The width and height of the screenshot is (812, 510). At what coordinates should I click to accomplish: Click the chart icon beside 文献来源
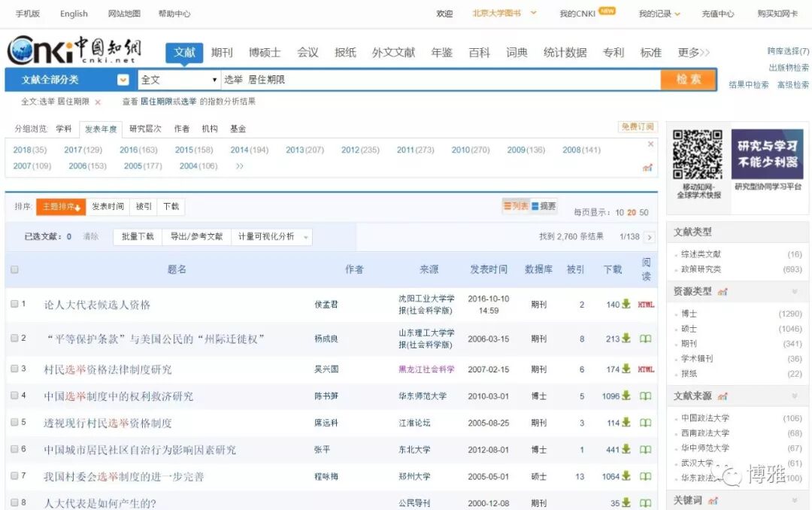tap(723, 396)
